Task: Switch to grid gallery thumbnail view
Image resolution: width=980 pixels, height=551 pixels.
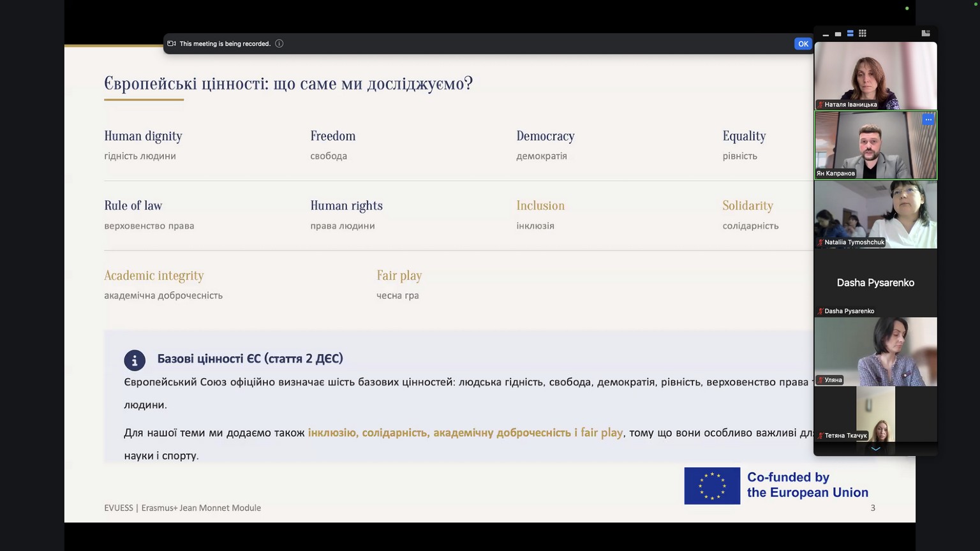Action: coord(862,34)
